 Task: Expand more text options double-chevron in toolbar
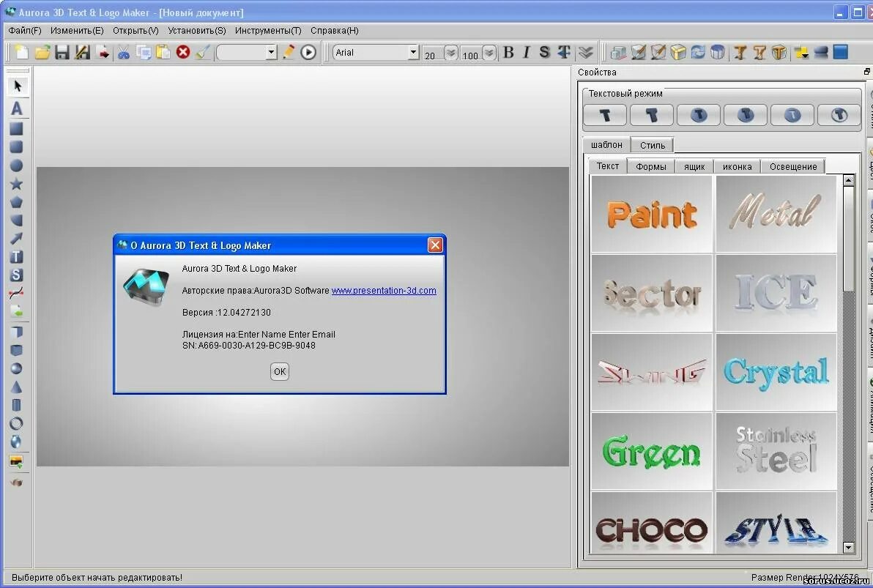tap(585, 52)
